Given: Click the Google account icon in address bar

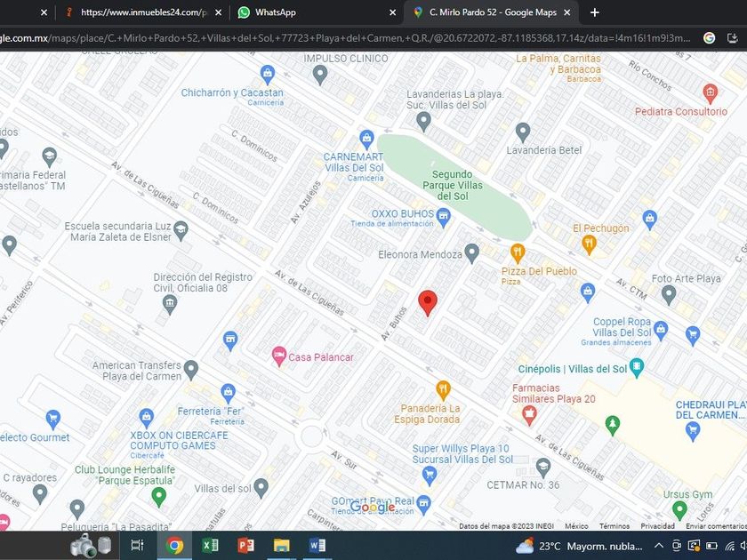Looking at the screenshot, I should (709, 38).
